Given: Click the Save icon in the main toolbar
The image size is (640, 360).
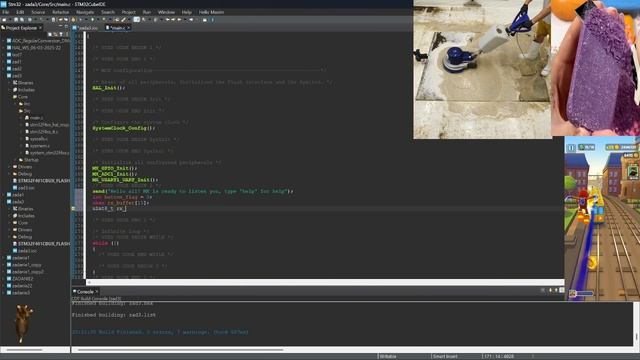Looking at the screenshot, I should 16,20.
